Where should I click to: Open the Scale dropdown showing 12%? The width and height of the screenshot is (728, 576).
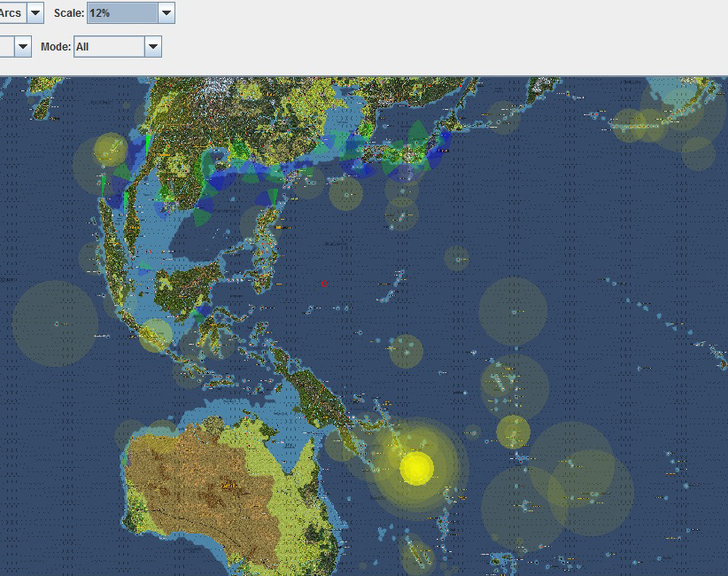coord(167,13)
